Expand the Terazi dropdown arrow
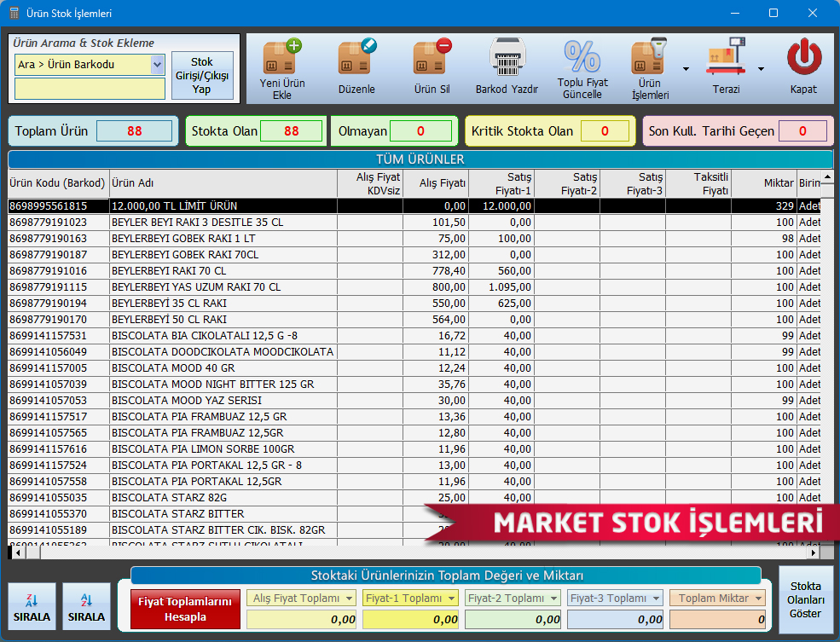Image resolution: width=840 pixels, height=642 pixels. (761, 69)
